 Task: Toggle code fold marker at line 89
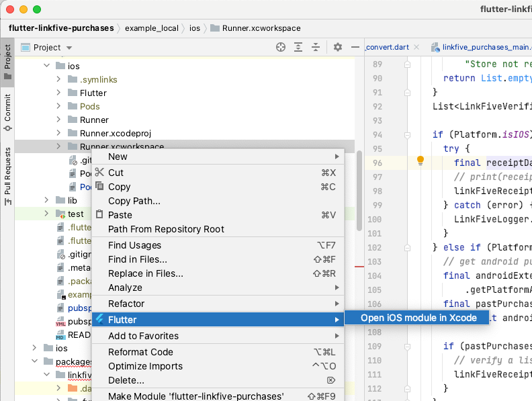coord(408,64)
